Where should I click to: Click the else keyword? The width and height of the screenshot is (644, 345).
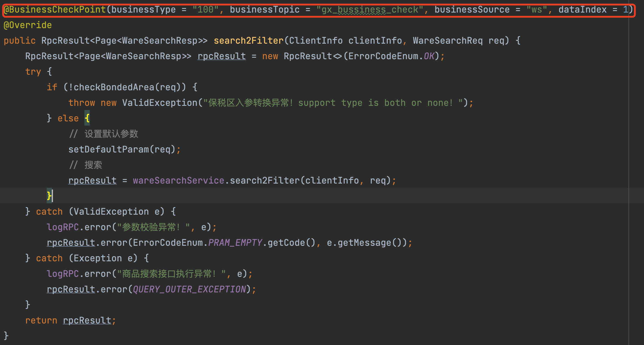coord(68,118)
